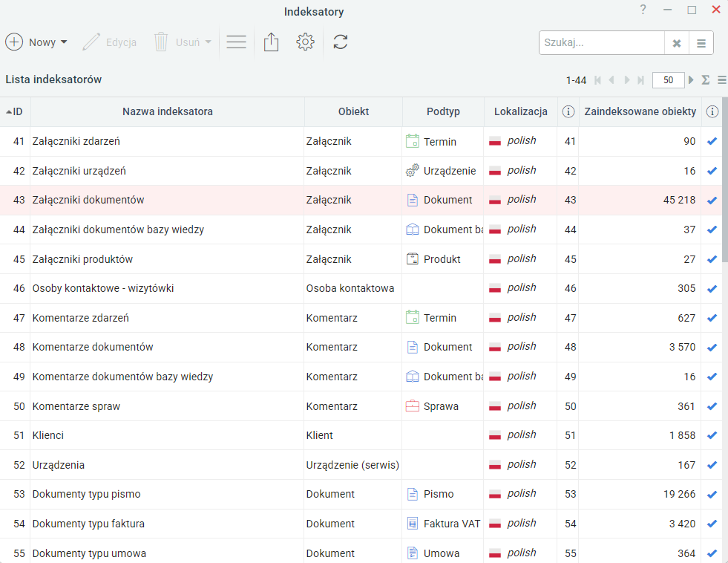Toggle checkmark for Osoby kontaktowe - wizytówki row
728x563 pixels.
[712, 288]
